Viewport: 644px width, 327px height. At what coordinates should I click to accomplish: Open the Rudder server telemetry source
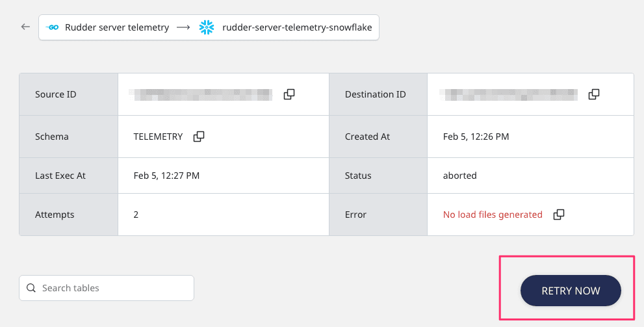pos(117,27)
